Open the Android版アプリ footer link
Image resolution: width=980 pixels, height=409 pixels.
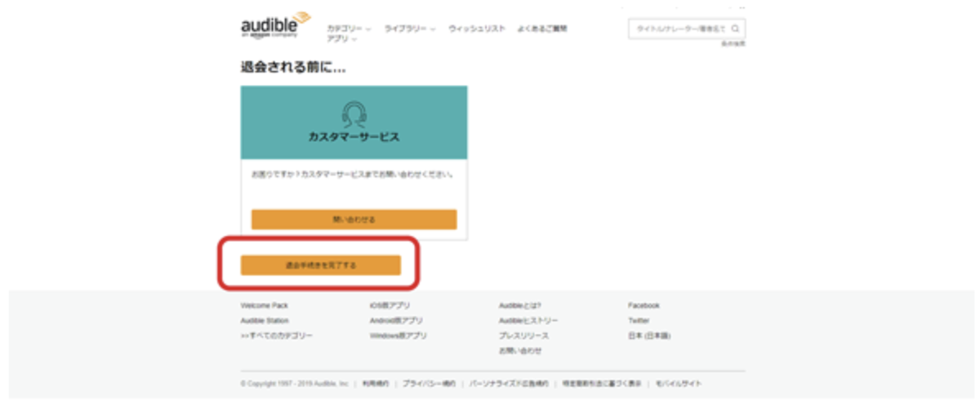[397, 321]
